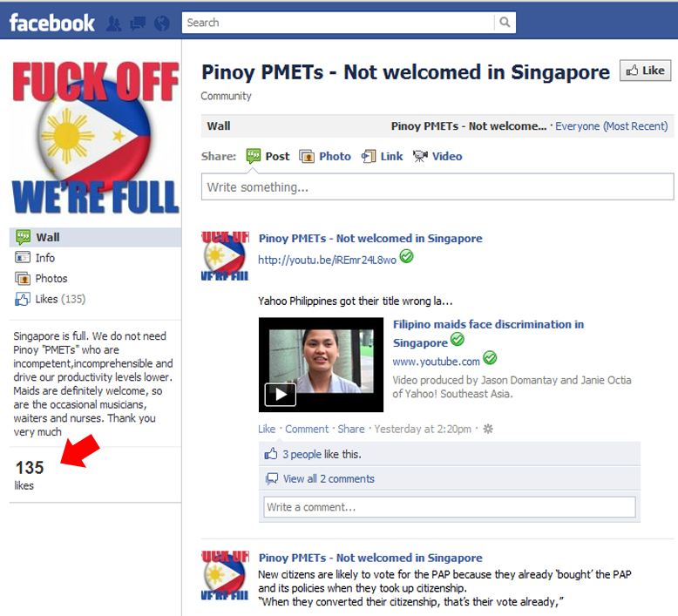Open post options gear icon

pos(488,429)
